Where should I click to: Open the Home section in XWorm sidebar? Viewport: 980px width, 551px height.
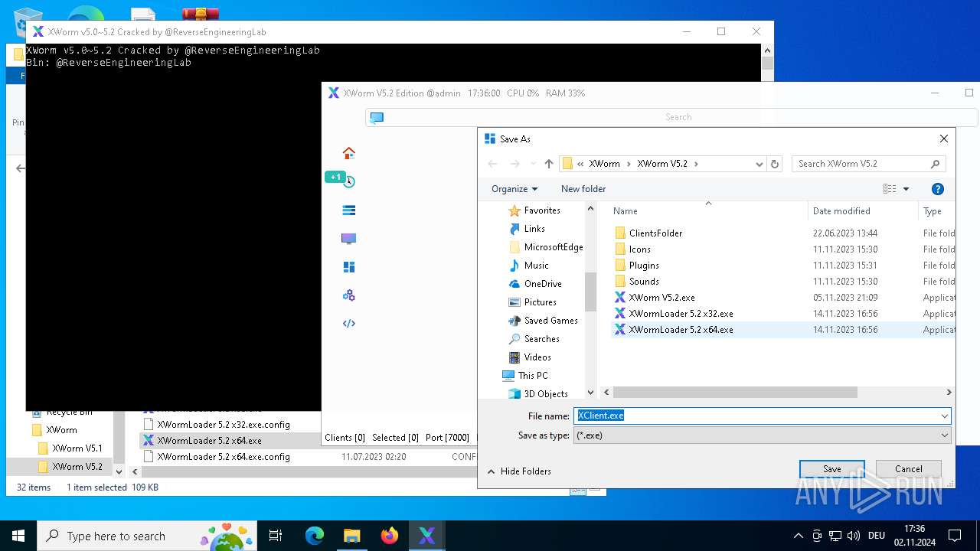point(349,153)
